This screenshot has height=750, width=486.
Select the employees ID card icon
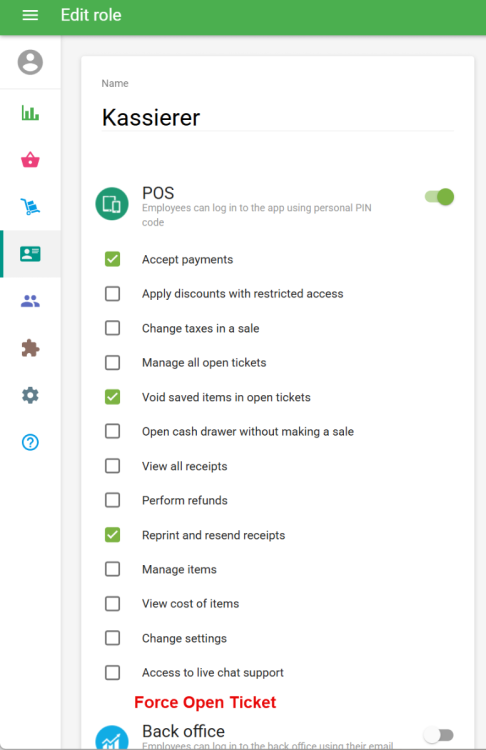(30, 254)
